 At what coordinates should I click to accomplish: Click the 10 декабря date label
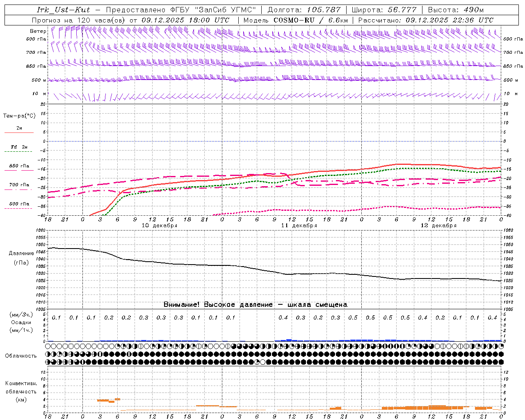click(x=160, y=226)
